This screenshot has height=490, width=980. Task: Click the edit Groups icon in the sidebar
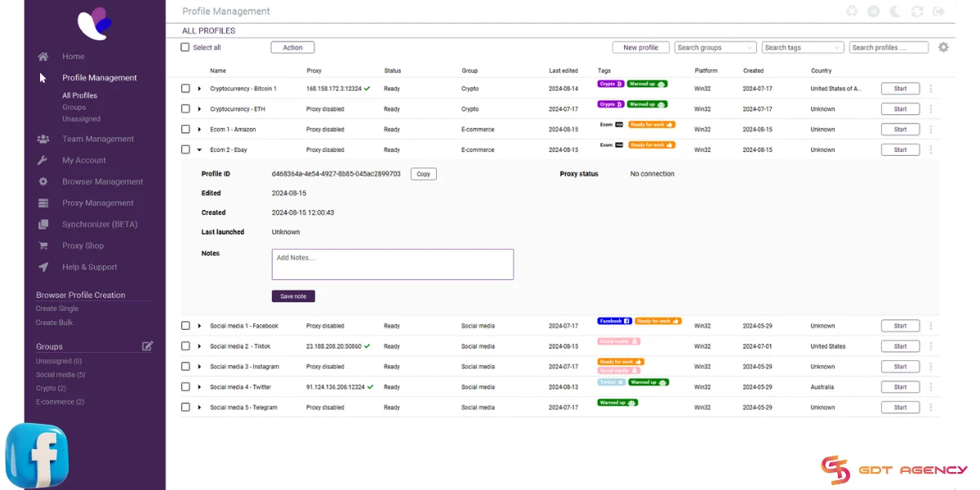point(148,346)
